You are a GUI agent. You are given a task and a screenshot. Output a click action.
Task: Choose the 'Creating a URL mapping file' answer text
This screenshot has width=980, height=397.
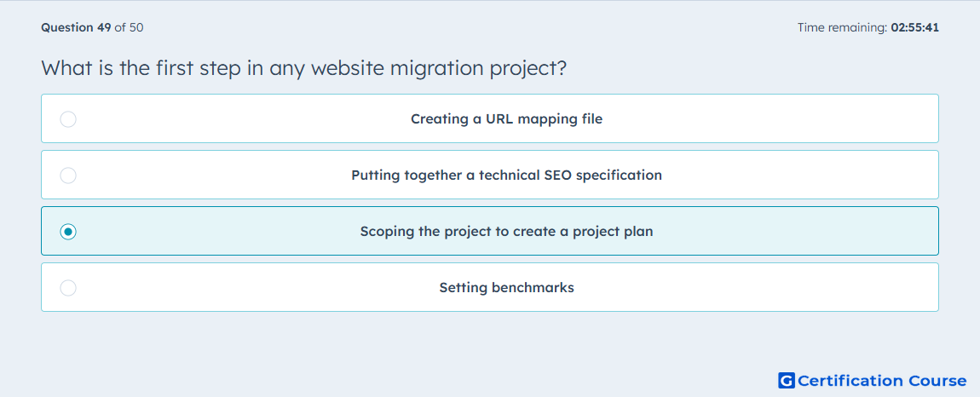click(506, 118)
